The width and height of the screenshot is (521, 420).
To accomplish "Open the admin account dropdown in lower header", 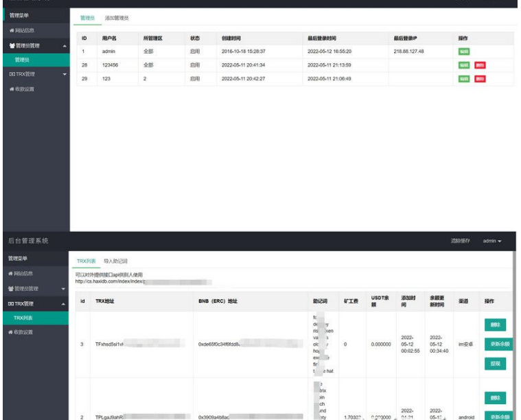I will coord(491,241).
